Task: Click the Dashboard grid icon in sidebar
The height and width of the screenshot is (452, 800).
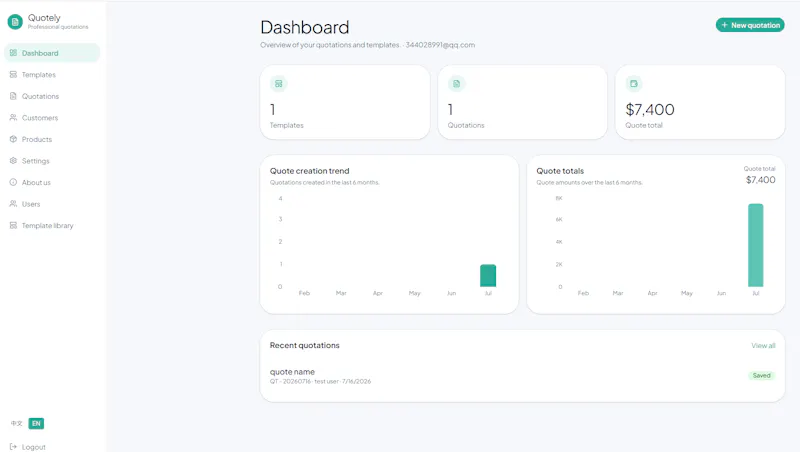Action: [13, 53]
